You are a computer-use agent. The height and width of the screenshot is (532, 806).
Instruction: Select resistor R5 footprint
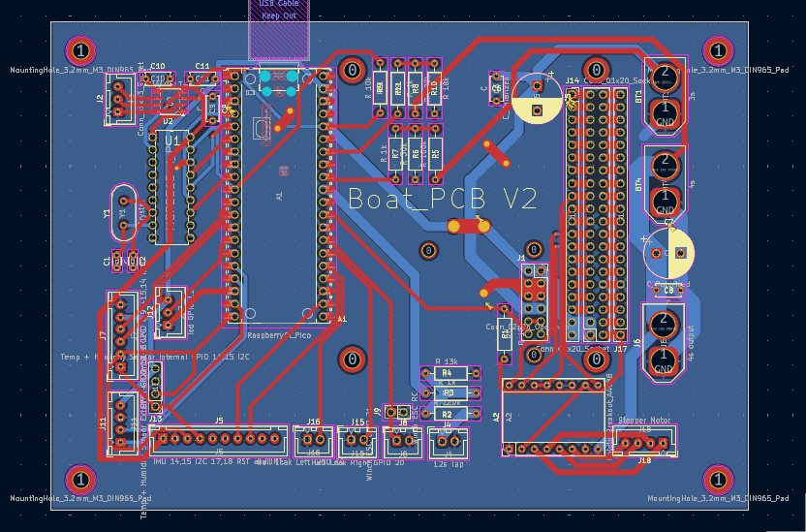(x=435, y=154)
